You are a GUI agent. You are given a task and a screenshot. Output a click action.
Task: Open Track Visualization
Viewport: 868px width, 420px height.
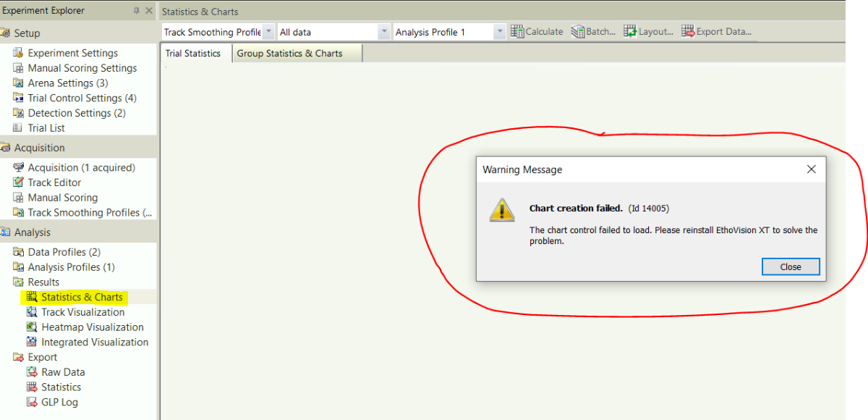tap(83, 312)
